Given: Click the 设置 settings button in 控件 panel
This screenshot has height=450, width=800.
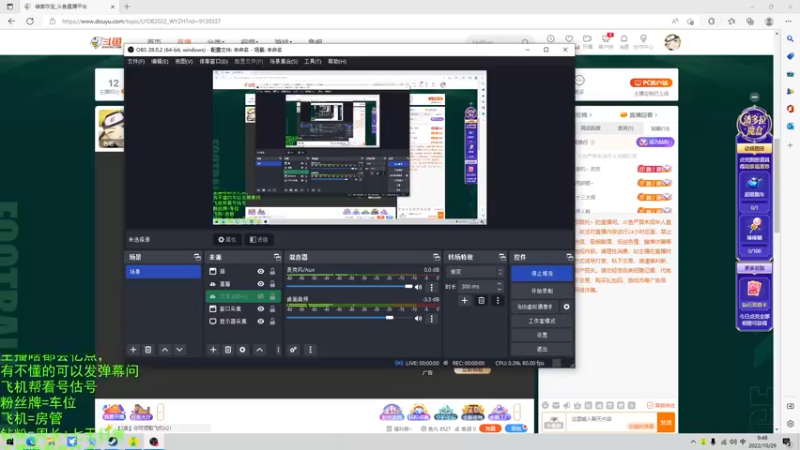Looking at the screenshot, I should (x=542, y=335).
